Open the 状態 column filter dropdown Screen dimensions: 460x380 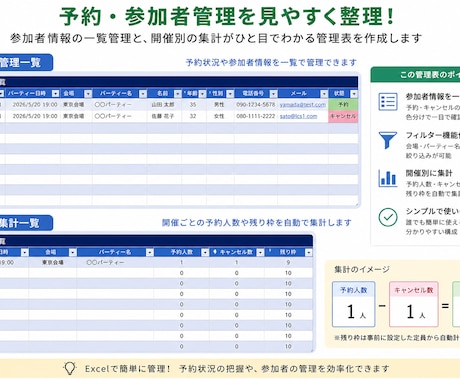(x=354, y=94)
